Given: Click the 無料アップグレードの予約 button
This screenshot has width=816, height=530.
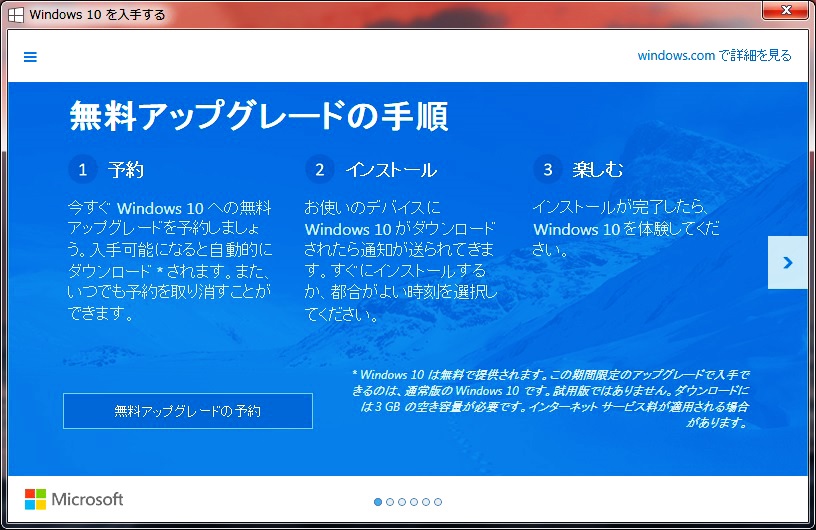Looking at the screenshot, I should tap(188, 411).
